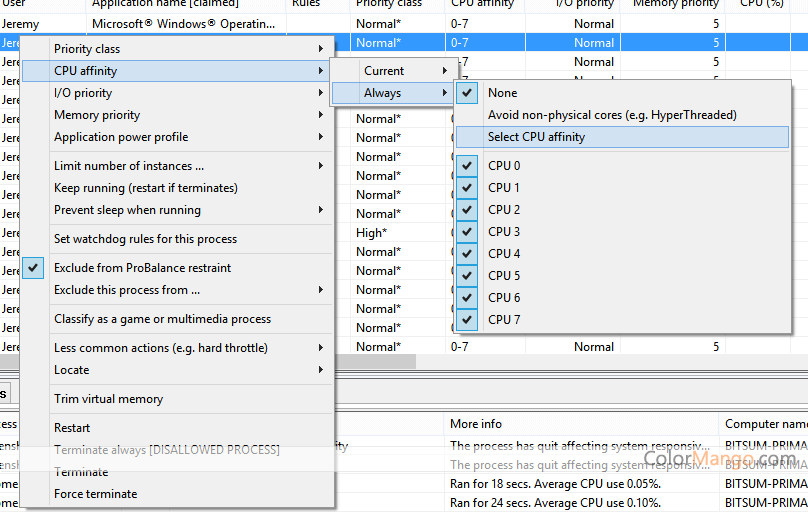Click the High* priority class cell
The image size is (808, 512).
372,233
